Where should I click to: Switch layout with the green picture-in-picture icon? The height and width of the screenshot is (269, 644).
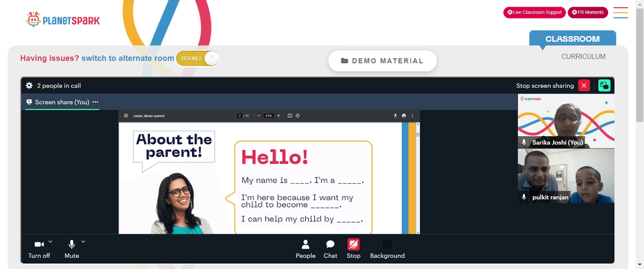pyautogui.click(x=604, y=86)
